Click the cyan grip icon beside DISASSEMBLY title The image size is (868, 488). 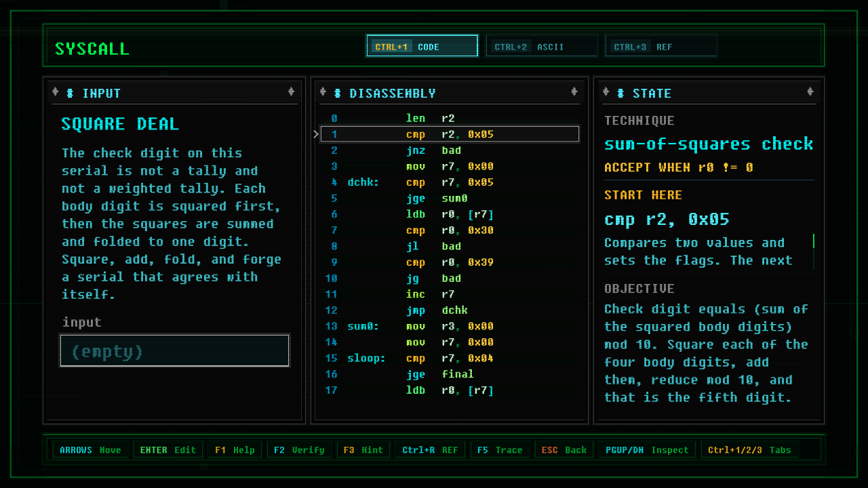[x=337, y=93]
